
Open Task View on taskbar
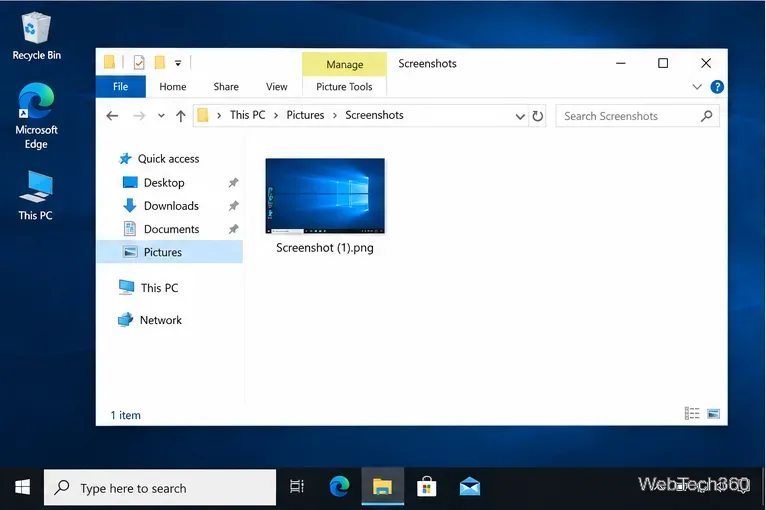pos(297,487)
